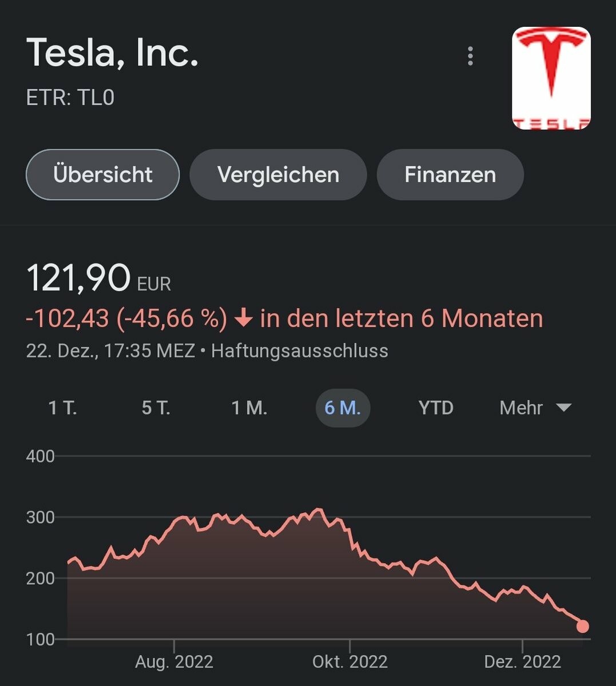Click the Mehr dropdown arrow
The height and width of the screenshot is (686, 616).
(564, 408)
